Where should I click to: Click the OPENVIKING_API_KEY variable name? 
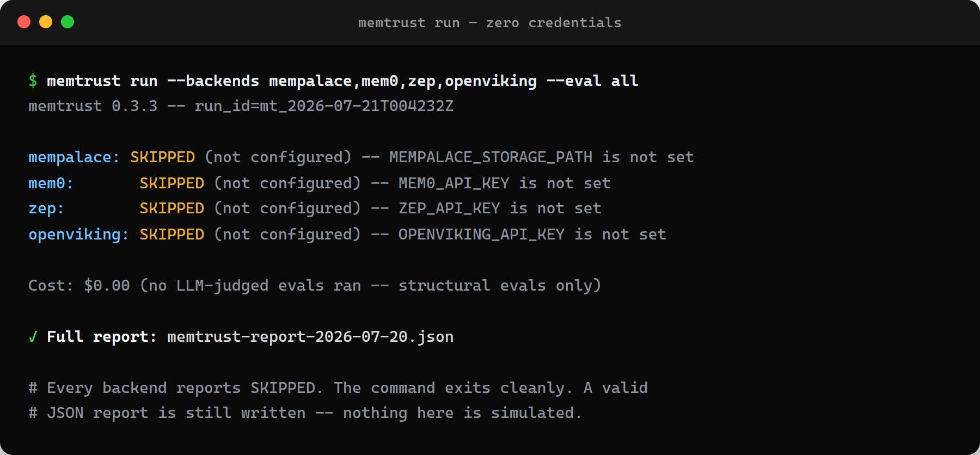tap(481, 235)
